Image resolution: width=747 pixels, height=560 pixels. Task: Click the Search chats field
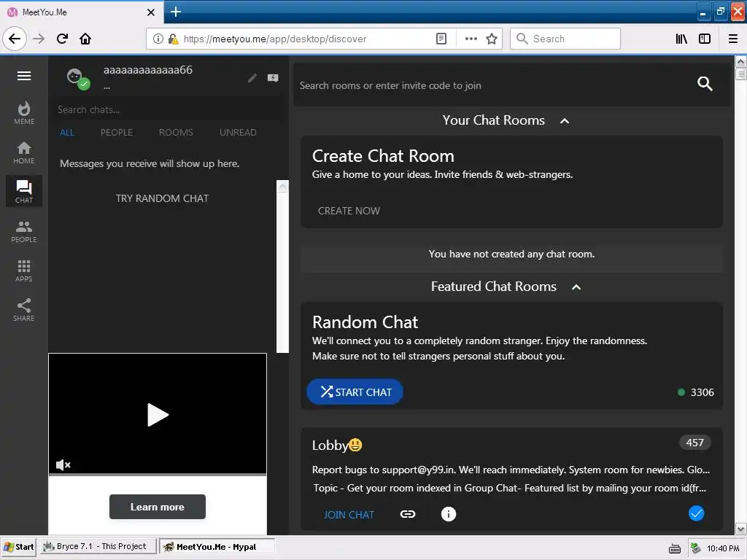pos(167,109)
